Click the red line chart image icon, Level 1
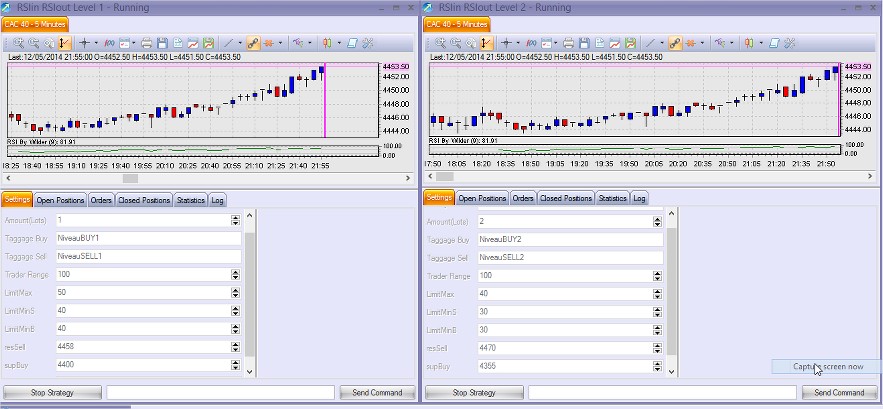The image size is (883, 409). click(x=193, y=43)
